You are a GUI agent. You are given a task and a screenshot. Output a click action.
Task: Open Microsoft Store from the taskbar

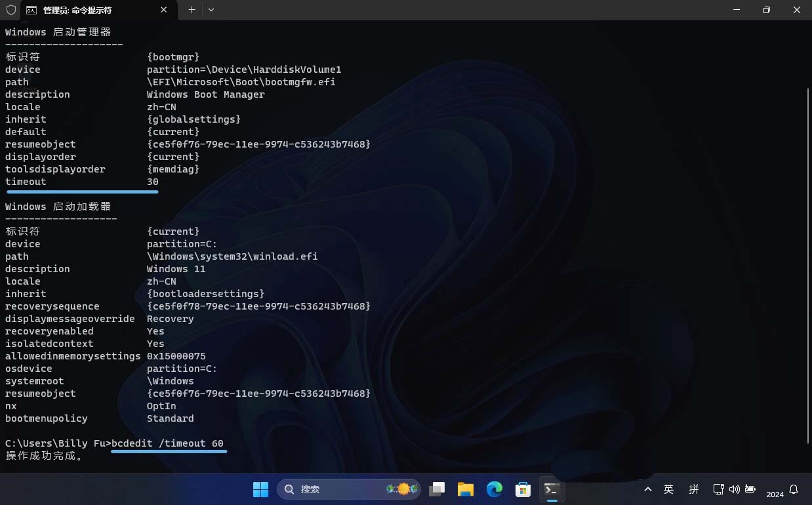523,489
